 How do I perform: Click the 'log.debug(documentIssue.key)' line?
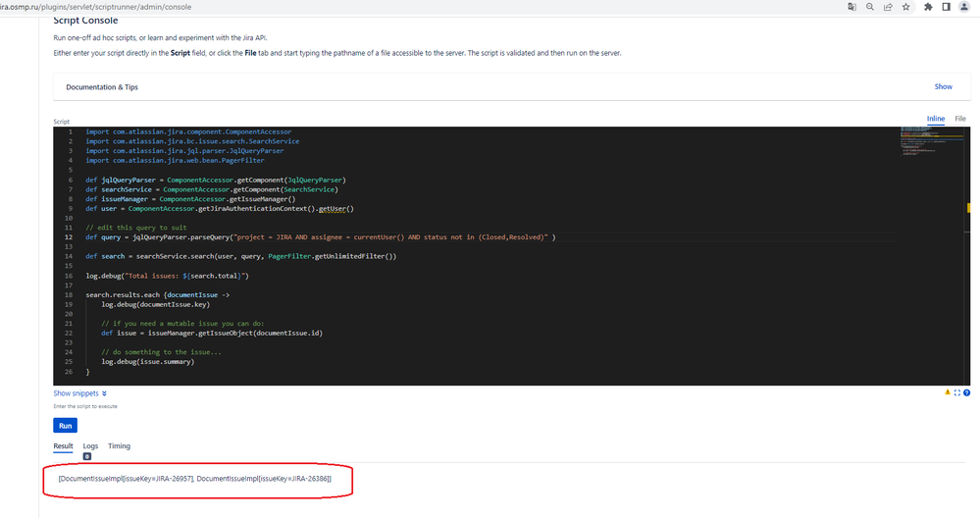coord(156,304)
